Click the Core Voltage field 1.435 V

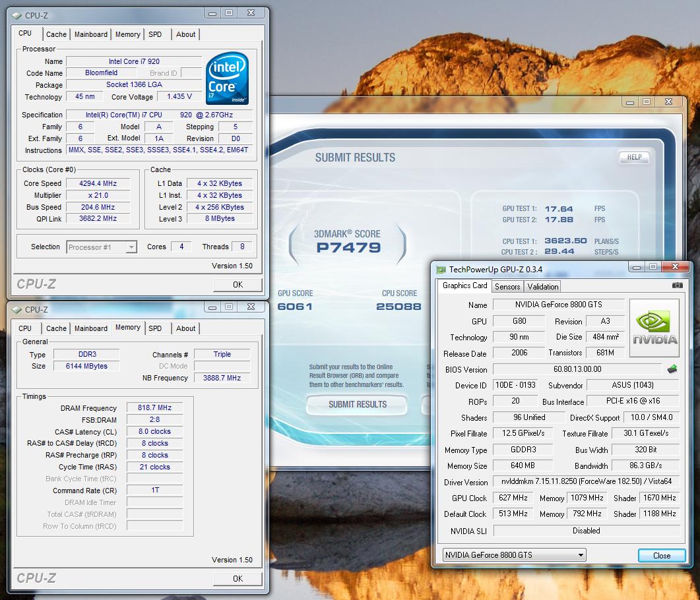point(179,96)
